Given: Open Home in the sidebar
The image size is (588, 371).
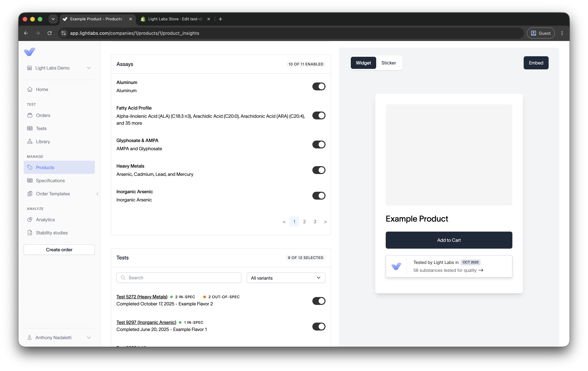Looking at the screenshot, I should (x=59, y=89).
